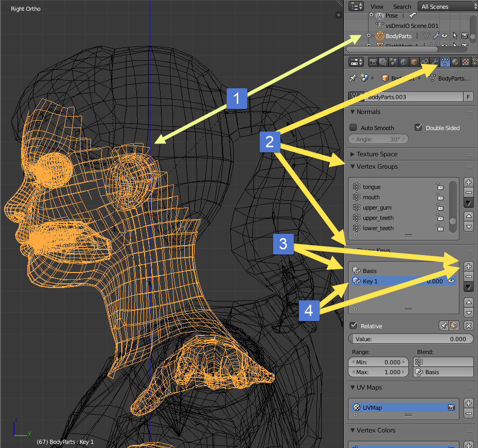Expand the Texture Space panel
The width and height of the screenshot is (478, 448).
376,154
